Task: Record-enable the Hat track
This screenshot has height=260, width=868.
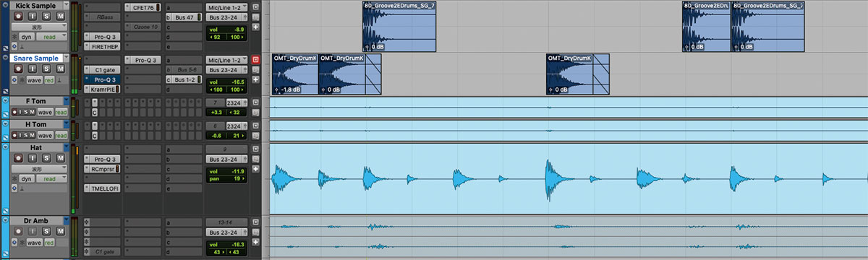Action: click(x=18, y=158)
